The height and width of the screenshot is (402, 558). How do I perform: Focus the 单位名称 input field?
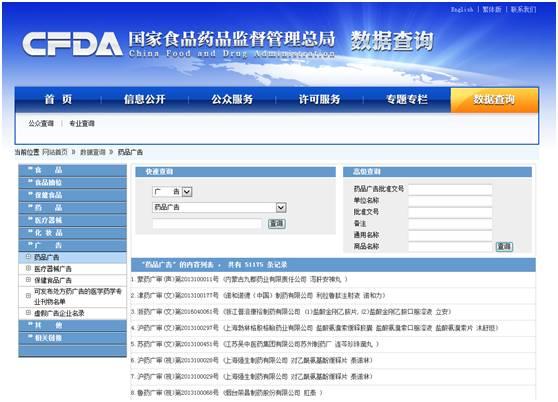450,201
